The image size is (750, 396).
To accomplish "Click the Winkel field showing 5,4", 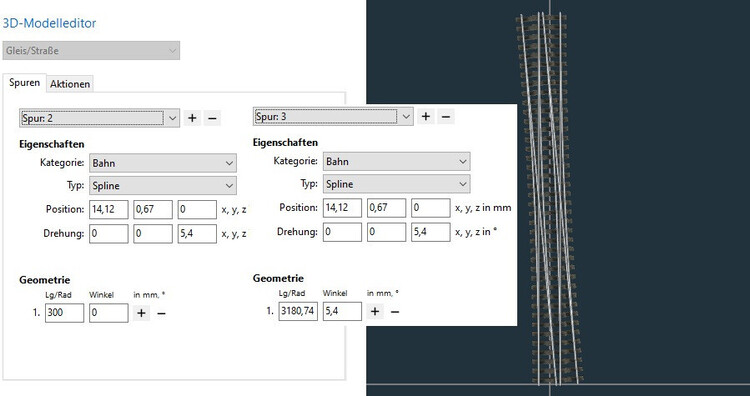I will 342,311.
